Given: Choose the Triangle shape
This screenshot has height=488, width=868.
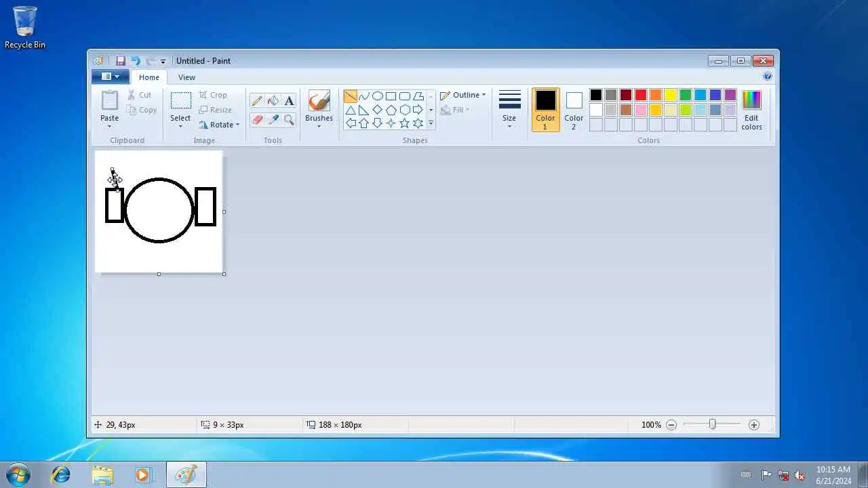Looking at the screenshot, I should point(351,110).
